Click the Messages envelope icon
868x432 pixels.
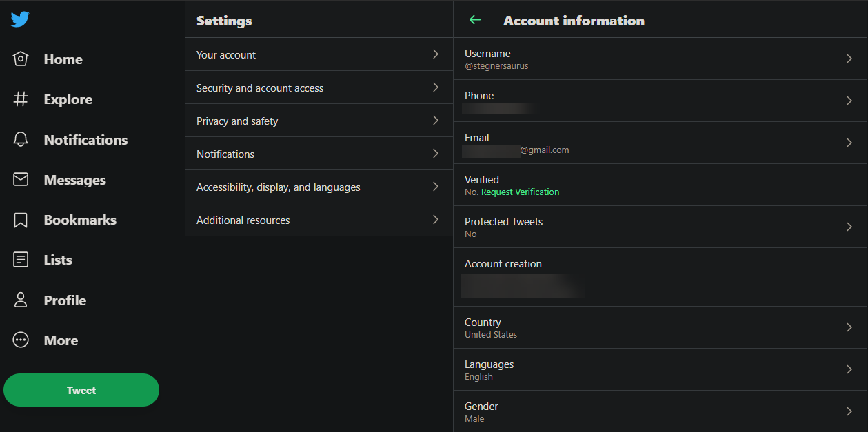point(21,180)
